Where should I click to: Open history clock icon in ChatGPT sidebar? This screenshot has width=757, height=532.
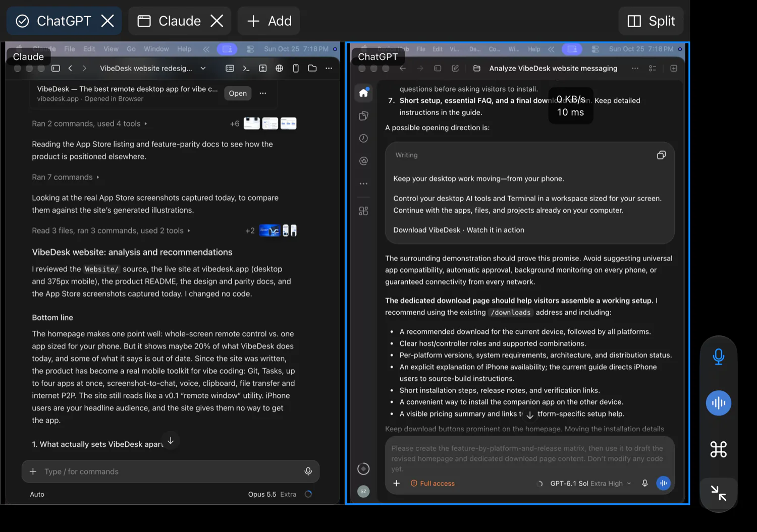click(363, 138)
